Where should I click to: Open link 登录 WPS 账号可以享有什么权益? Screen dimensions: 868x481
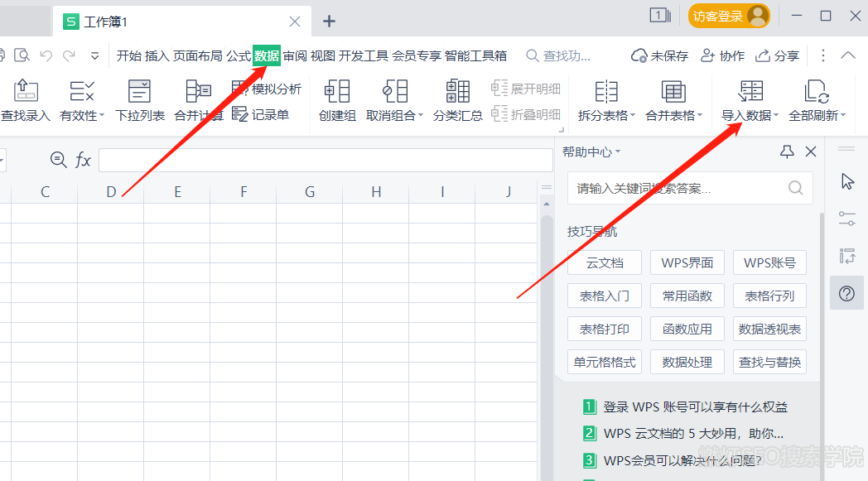click(x=695, y=406)
